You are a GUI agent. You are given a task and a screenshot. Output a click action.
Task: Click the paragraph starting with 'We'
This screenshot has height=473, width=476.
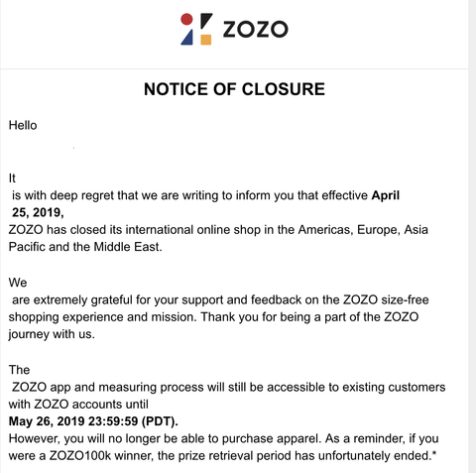point(218,308)
